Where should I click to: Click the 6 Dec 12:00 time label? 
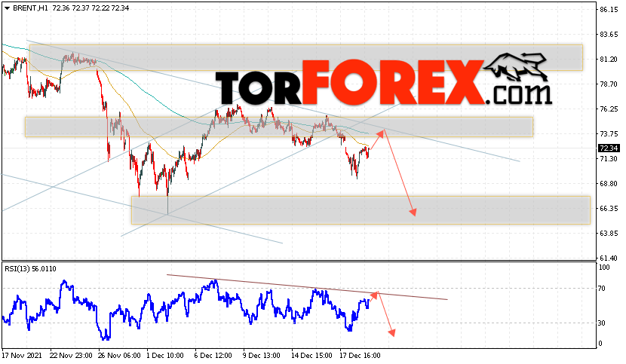213,355
